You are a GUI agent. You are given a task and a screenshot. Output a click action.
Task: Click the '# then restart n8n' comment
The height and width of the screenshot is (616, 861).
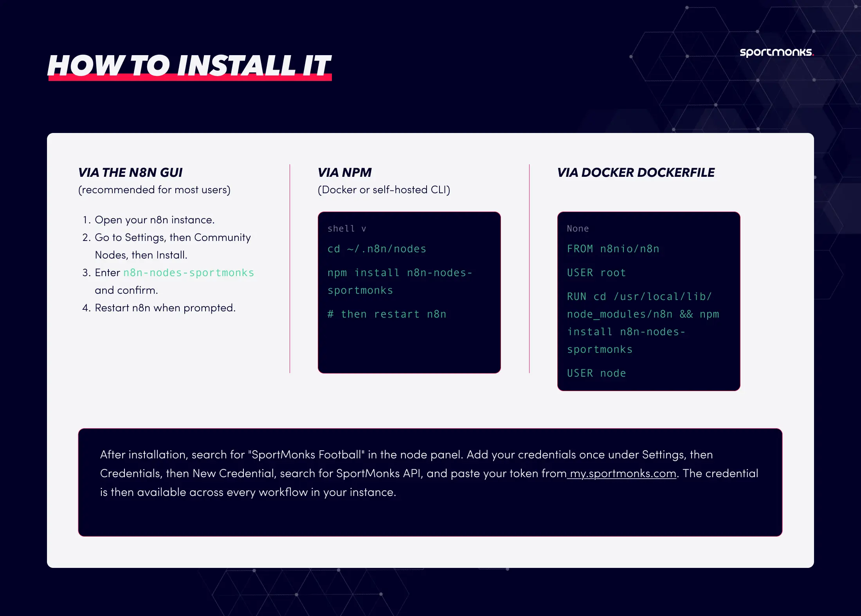pos(387,314)
